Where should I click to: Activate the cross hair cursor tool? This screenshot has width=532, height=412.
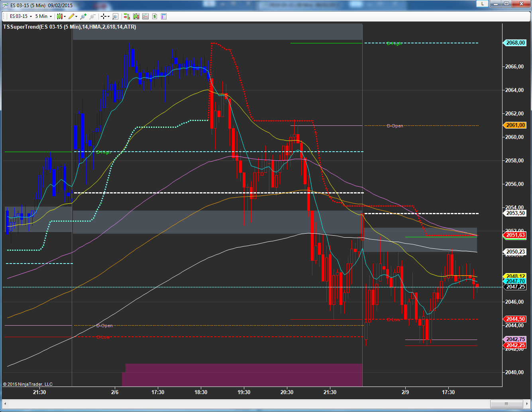pos(104,16)
